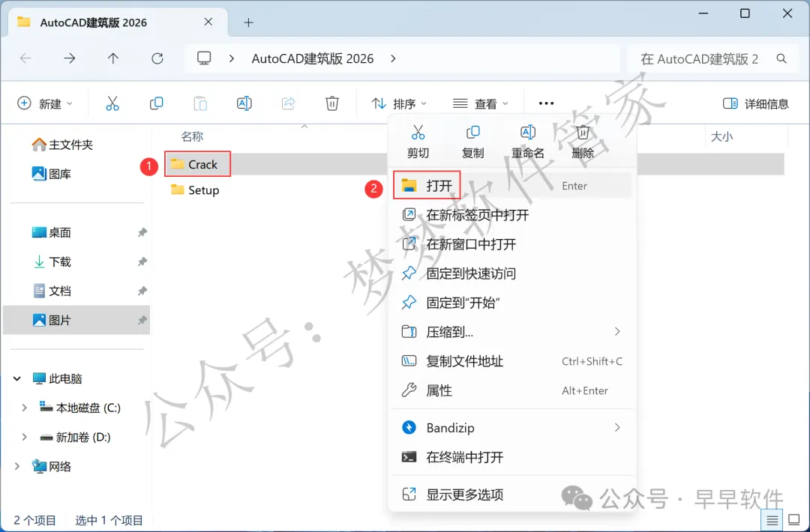Screen dimensions: 810x532
Task: Choose 属性 in context menu
Action: [512, 390]
